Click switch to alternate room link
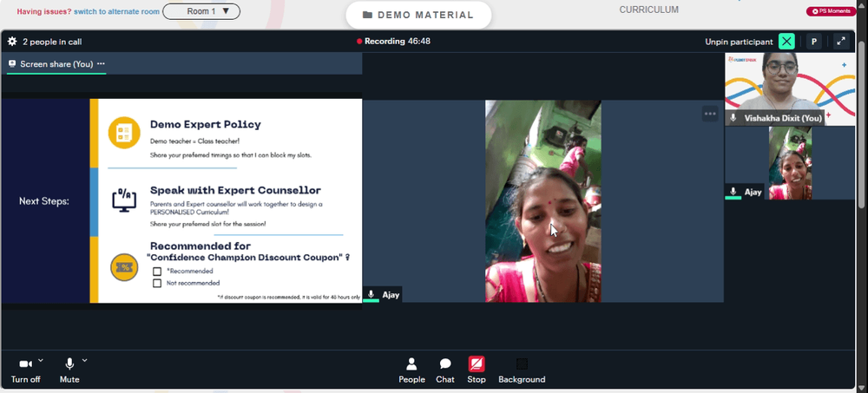Viewport: 868px width, 393px height. (117, 11)
